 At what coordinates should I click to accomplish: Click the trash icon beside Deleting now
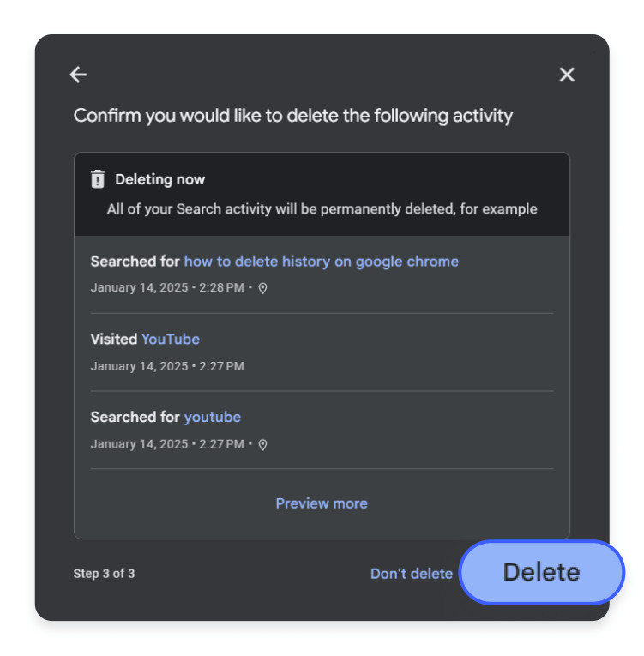(x=98, y=179)
